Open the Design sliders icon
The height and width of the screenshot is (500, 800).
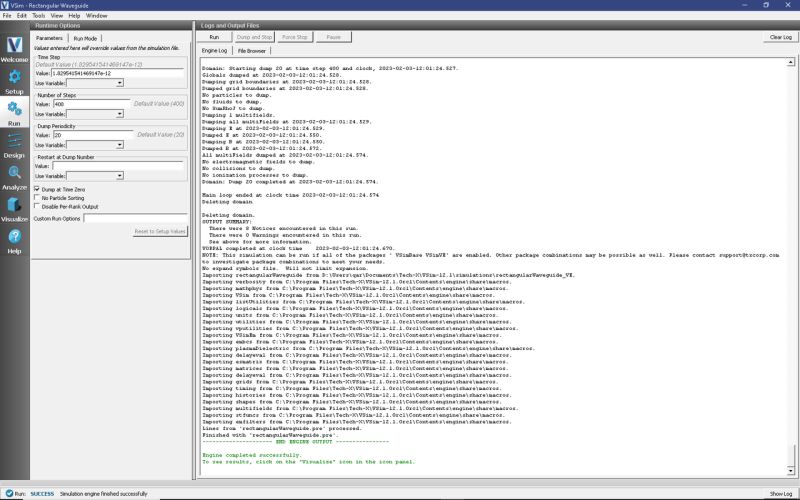click(14, 140)
